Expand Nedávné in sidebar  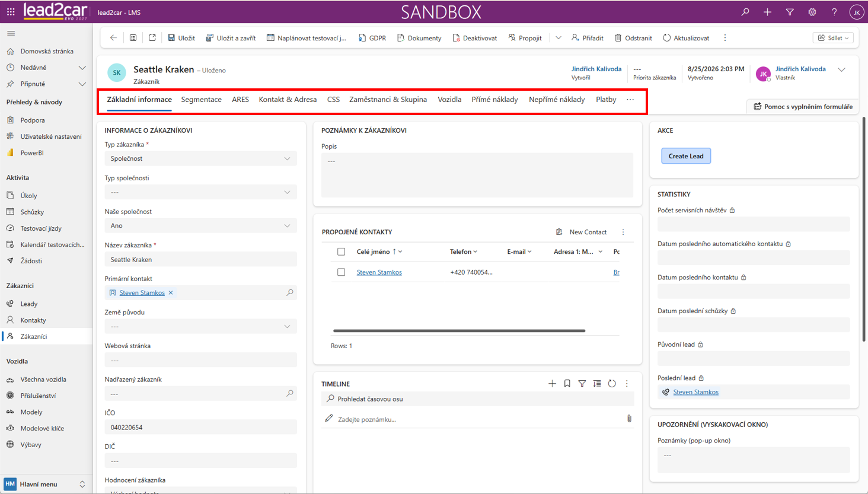pos(82,68)
